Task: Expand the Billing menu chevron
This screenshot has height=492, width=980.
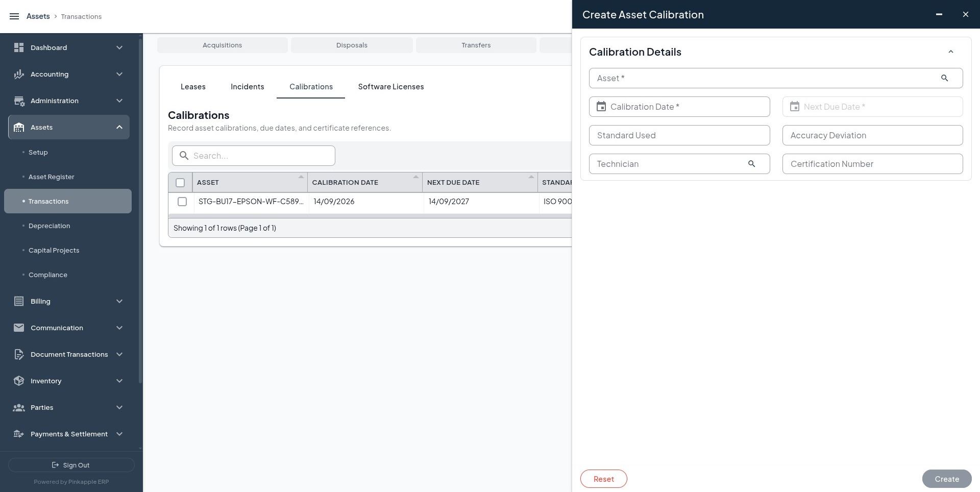Action: click(x=119, y=301)
